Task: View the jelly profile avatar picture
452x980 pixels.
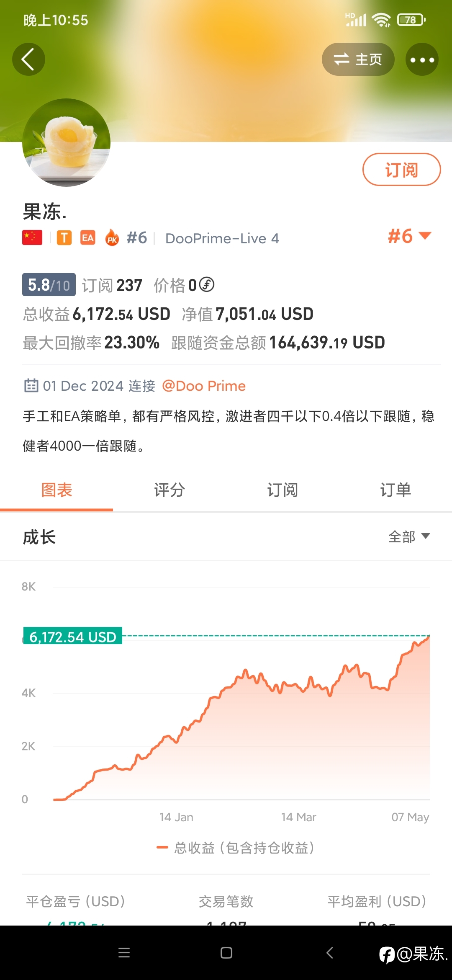Action: (66, 142)
